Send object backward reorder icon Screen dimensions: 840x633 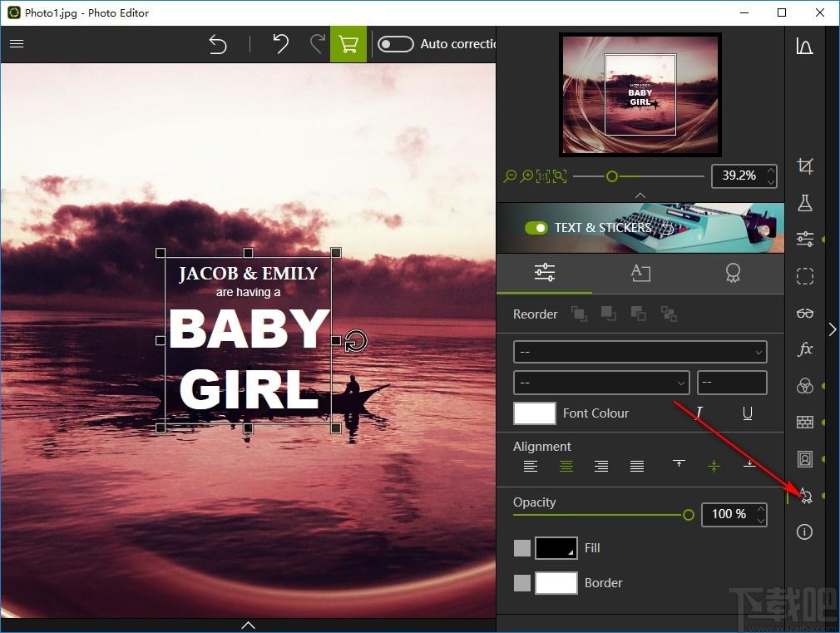pyautogui.click(x=639, y=314)
